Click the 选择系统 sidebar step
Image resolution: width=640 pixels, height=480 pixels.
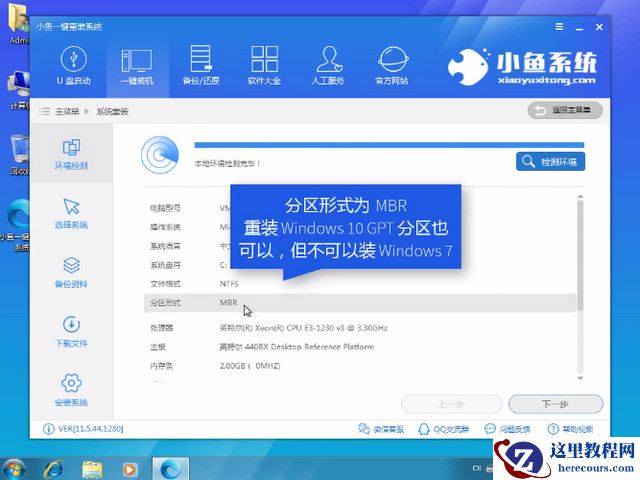71,213
